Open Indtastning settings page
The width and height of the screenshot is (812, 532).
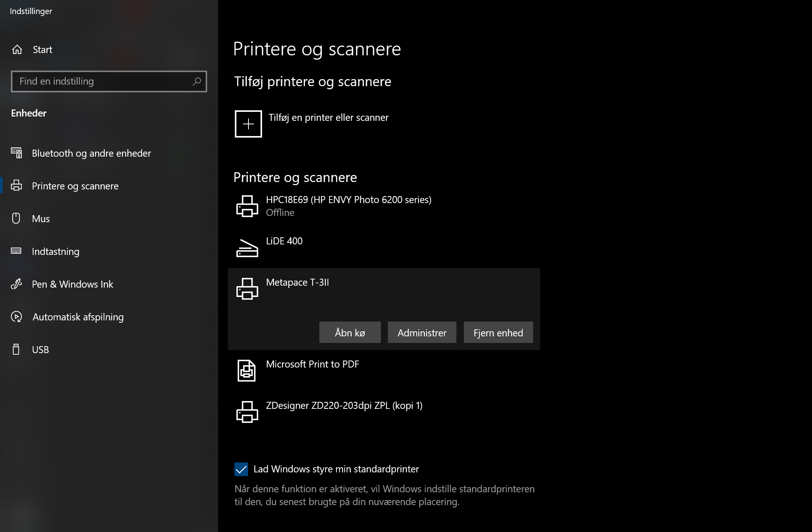click(109, 251)
